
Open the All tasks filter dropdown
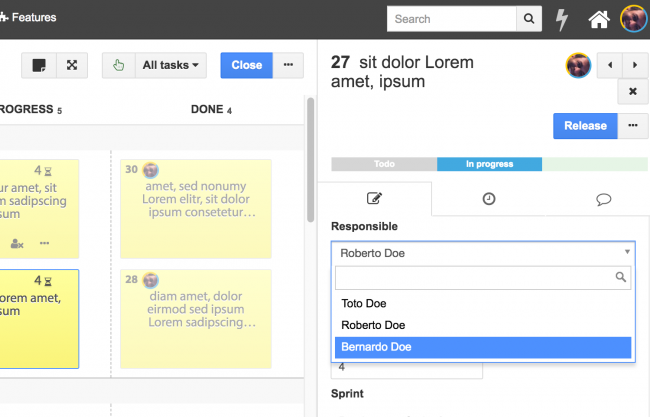coord(168,65)
